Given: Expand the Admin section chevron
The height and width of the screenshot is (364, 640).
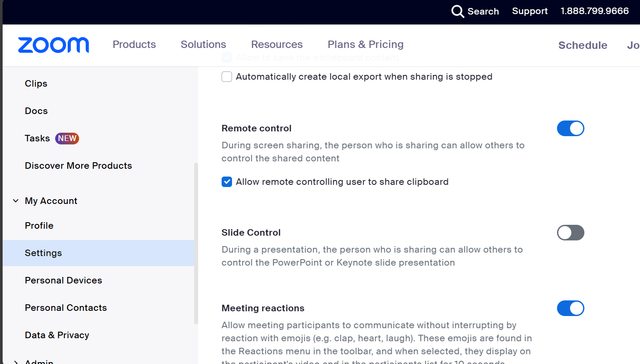Looking at the screenshot, I should click(16, 362).
